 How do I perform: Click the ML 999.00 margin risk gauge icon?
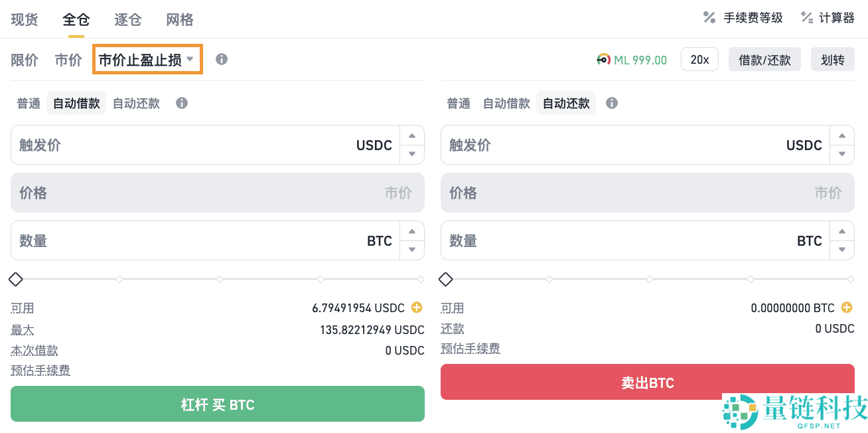pos(604,59)
